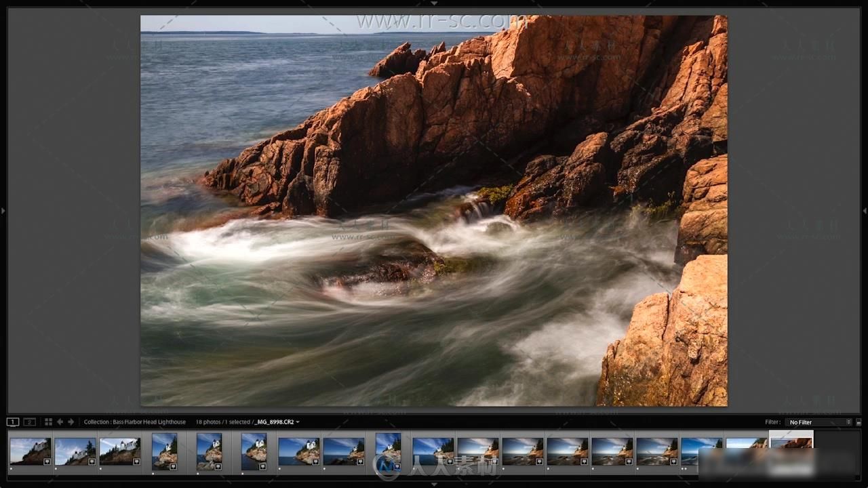Select the sixteenth filmstrip thumbnail
This screenshot has width=868, height=488.
[701, 451]
